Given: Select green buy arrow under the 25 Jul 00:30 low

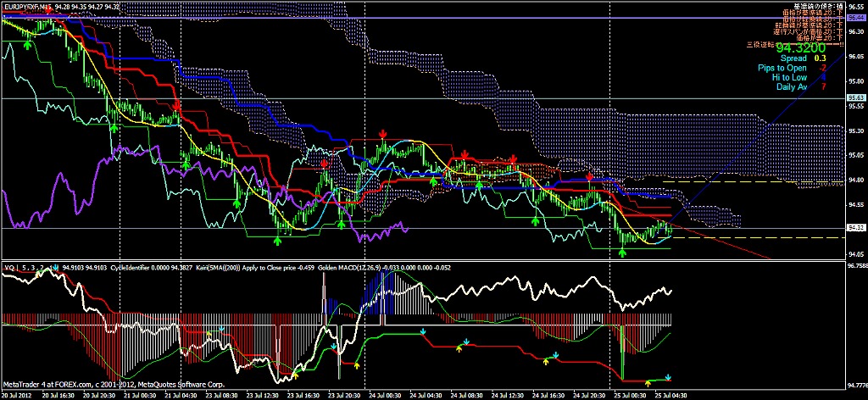Looking at the screenshot, I should click(622, 253).
